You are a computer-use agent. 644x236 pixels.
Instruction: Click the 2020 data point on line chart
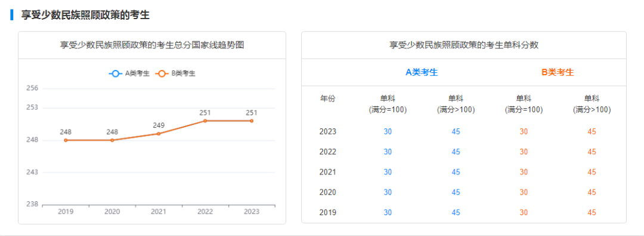click(112, 140)
